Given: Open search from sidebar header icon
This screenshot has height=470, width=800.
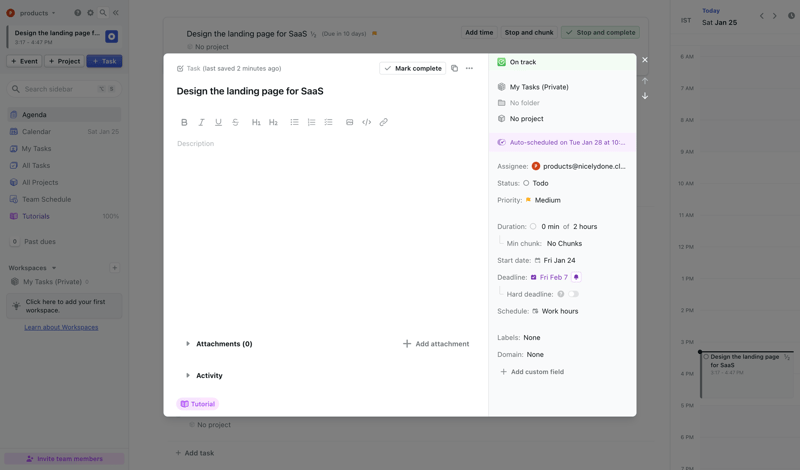Looking at the screenshot, I should pyautogui.click(x=103, y=13).
